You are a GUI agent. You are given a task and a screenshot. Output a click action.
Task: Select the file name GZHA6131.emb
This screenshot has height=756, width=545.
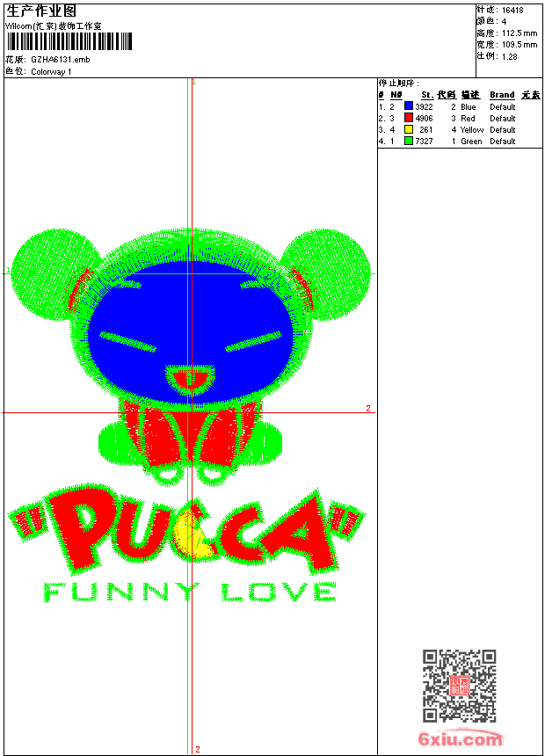click(x=61, y=60)
